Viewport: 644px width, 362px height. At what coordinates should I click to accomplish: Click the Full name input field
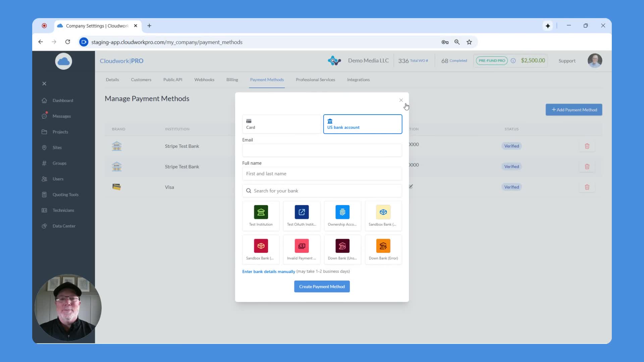click(322, 174)
